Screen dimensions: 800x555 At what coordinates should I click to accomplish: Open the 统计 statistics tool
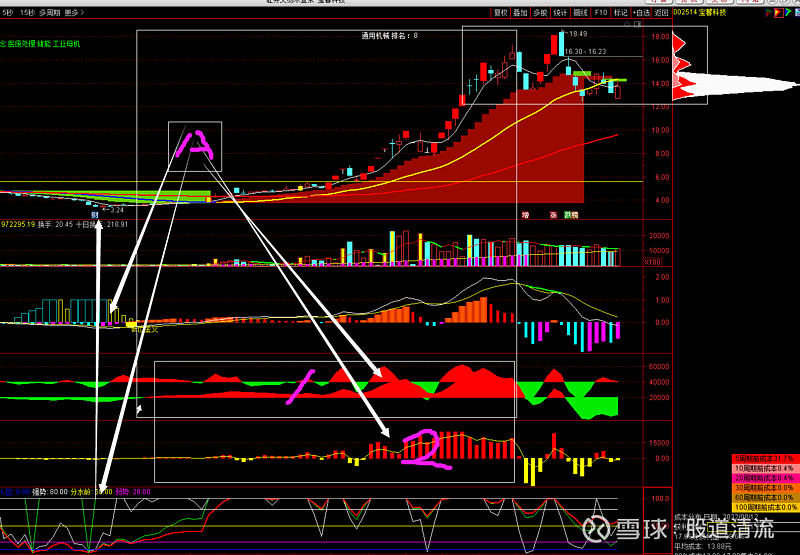560,13
